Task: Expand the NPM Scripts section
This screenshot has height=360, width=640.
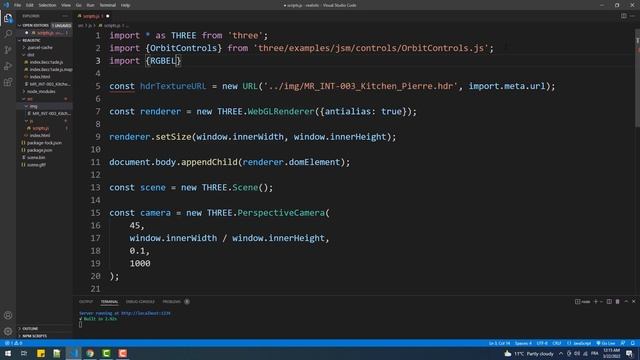Action: coord(44,336)
